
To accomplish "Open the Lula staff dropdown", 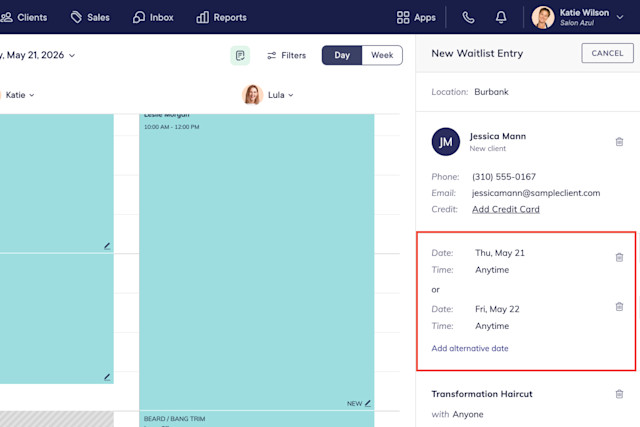I will coord(280,95).
